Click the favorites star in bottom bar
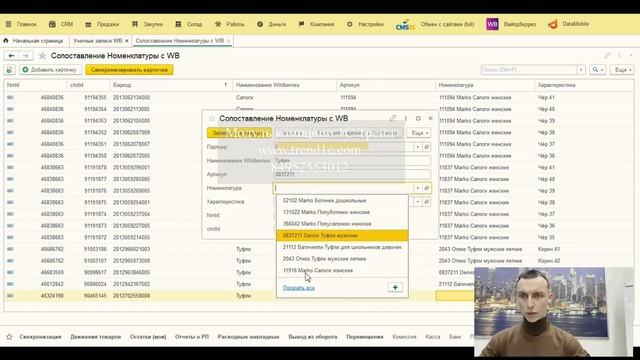This screenshot has height=360, width=640. 9,337
